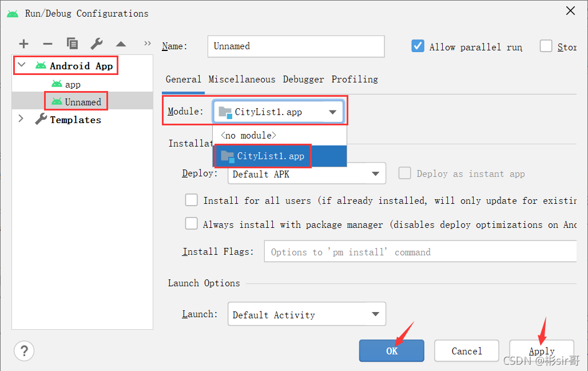Move the configuration up with the arrow icon
This screenshot has width=588, height=371.
pyautogui.click(x=120, y=42)
